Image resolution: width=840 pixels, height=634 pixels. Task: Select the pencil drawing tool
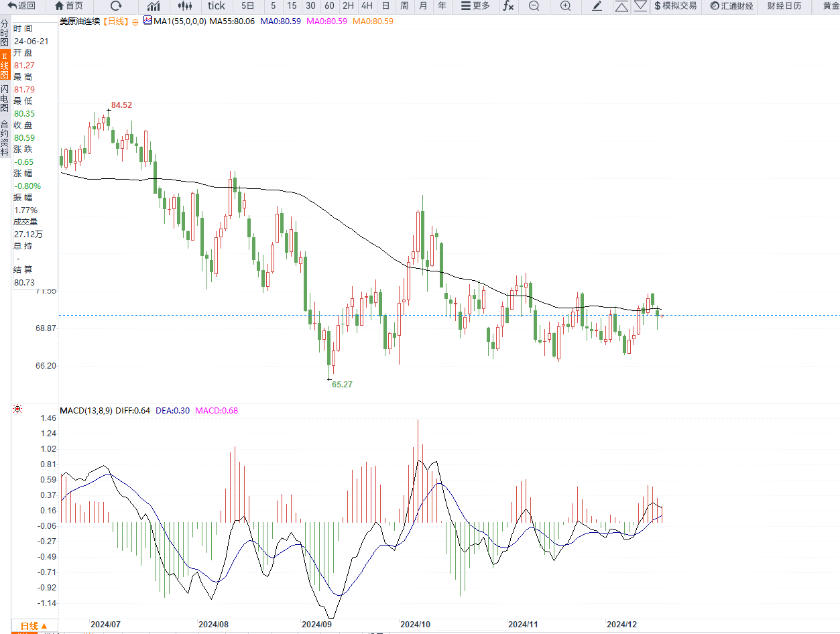[x=597, y=6]
